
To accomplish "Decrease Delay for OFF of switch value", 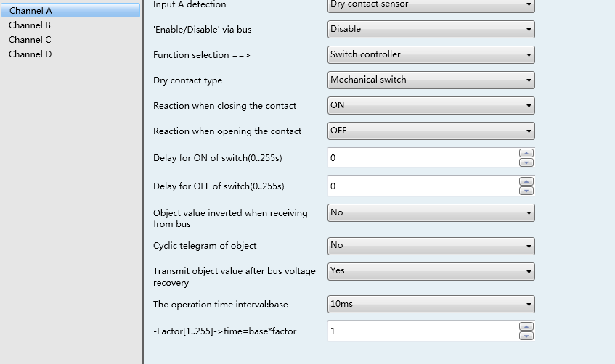I will (526, 191).
